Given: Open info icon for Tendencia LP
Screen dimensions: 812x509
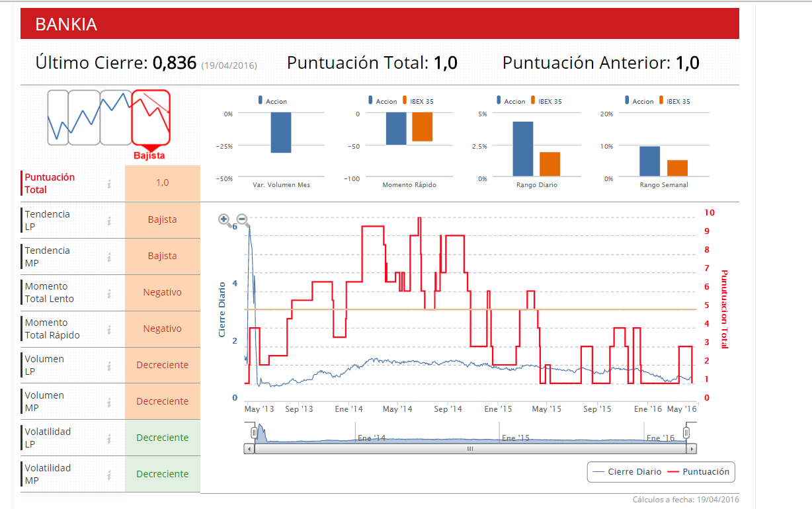Looking at the screenshot, I should pyautogui.click(x=109, y=221).
